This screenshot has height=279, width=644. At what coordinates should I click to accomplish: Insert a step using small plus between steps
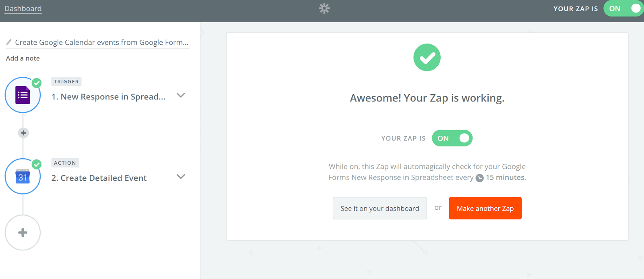(23, 133)
